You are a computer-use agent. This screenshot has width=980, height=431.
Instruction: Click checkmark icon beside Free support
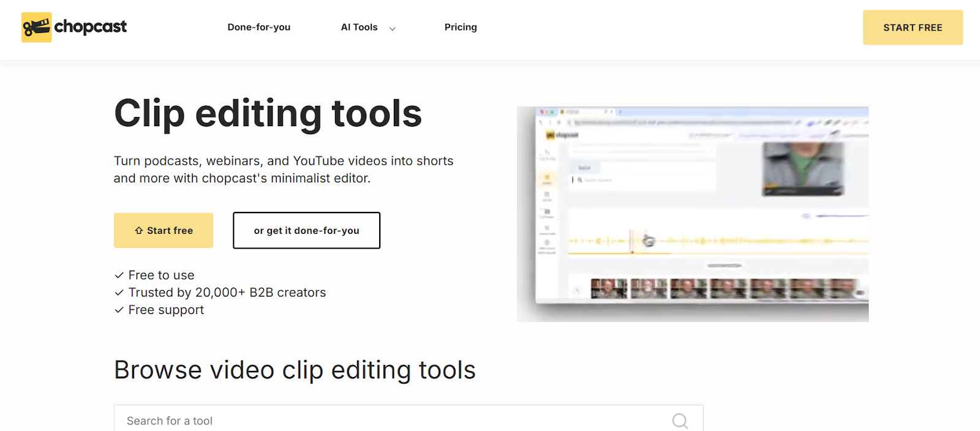coord(119,310)
